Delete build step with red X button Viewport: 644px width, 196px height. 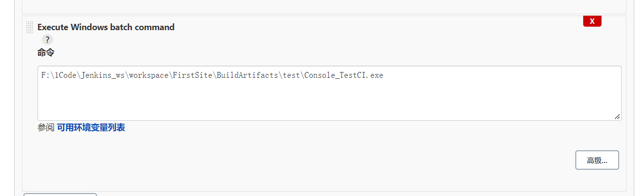pyautogui.click(x=592, y=21)
